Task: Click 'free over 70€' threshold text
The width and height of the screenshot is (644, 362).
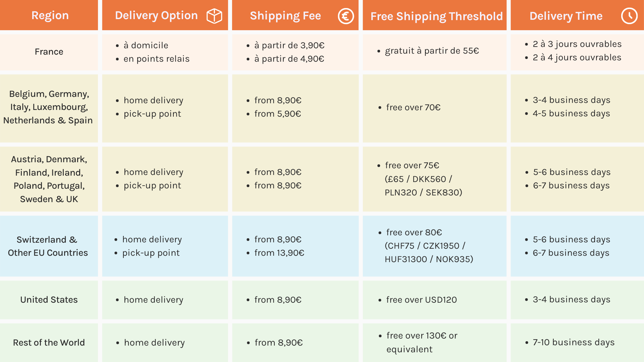Action: coord(413,107)
